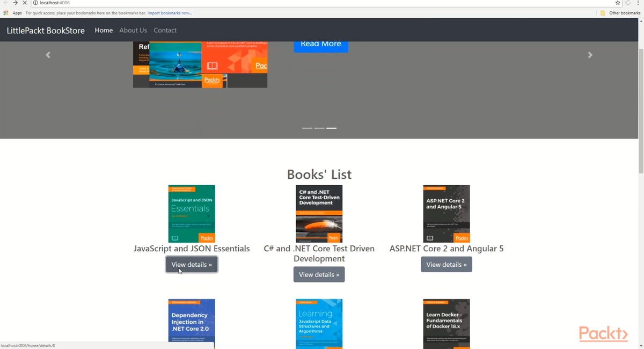
Task: Open Chrome three-dot menu
Action: (638, 3)
